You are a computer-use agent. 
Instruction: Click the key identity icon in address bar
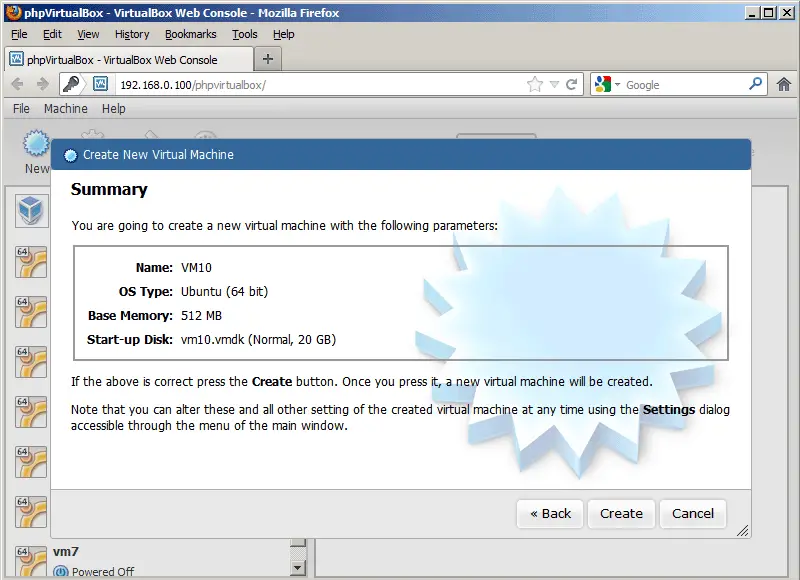(x=71, y=84)
